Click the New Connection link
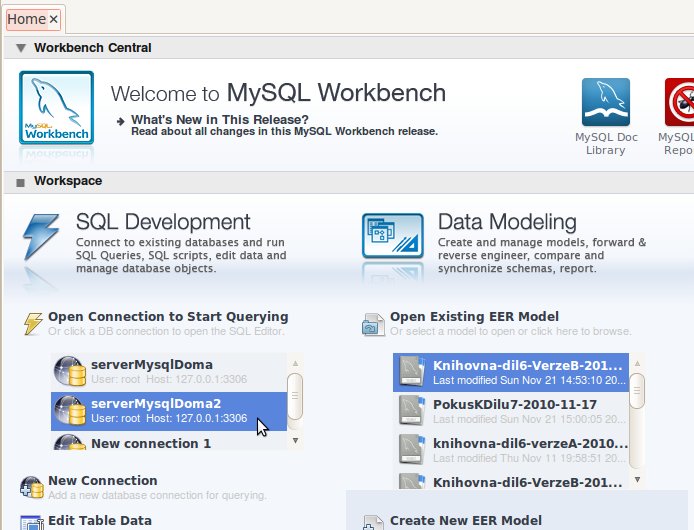This screenshot has width=694, height=530. coord(103,480)
